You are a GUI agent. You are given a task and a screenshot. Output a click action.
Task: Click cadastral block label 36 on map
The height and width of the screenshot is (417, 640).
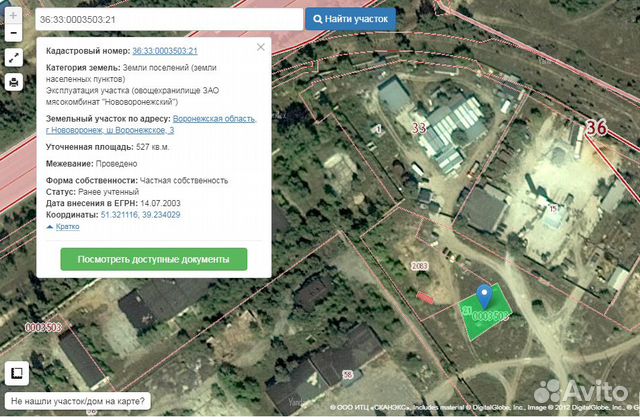(x=597, y=127)
